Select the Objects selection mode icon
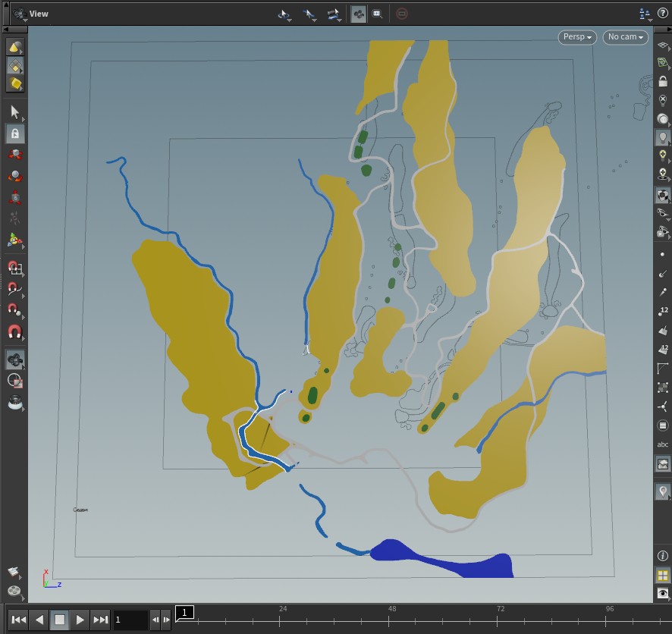Image resolution: width=672 pixels, height=634 pixels. tap(15, 47)
